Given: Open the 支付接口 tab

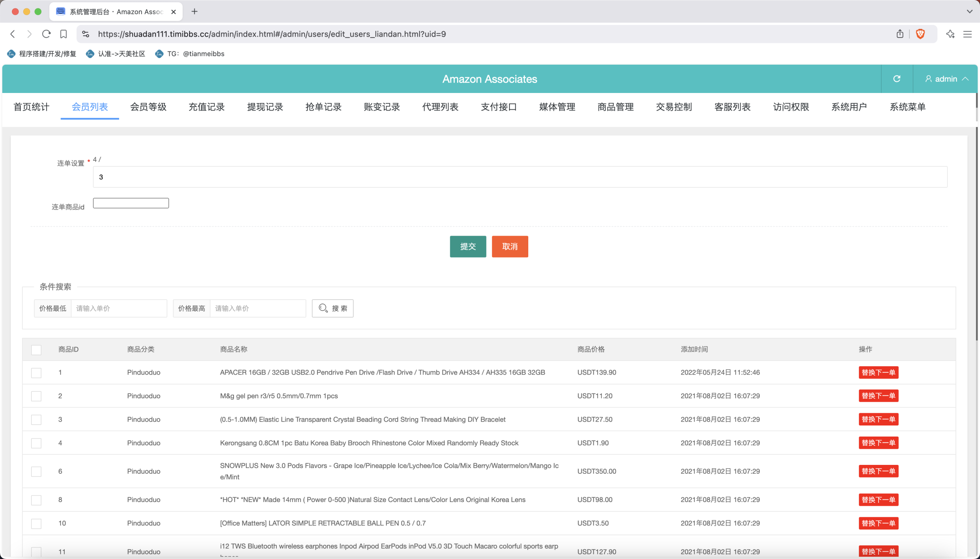Looking at the screenshot, I should coord(499,107).
